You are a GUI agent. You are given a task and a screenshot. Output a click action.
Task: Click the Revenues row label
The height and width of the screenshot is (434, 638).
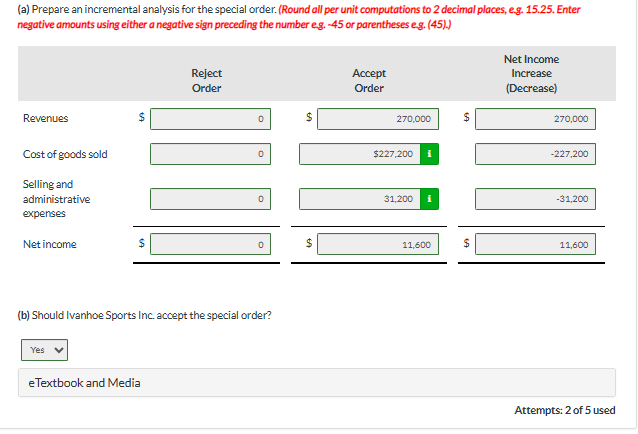pos(46,118)
